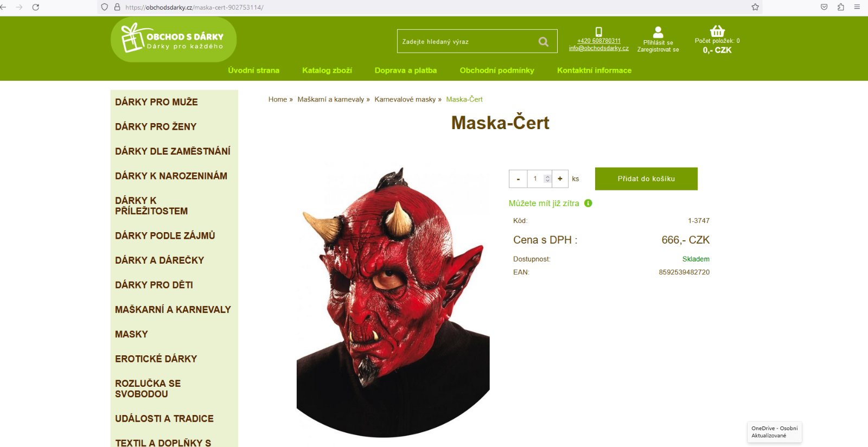Open the Firefox extensions icon
The width and height of the screenshot is (868, 447).
(x=840, y=7)
